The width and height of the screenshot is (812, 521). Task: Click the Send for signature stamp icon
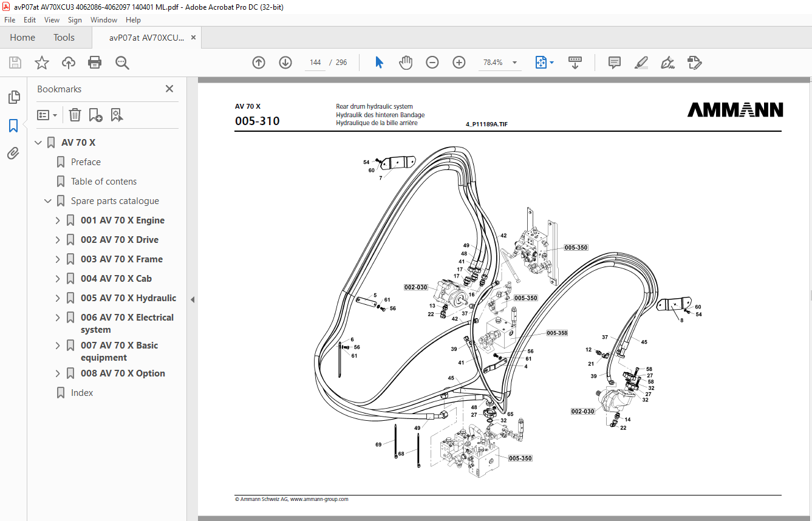pos(694,63)
